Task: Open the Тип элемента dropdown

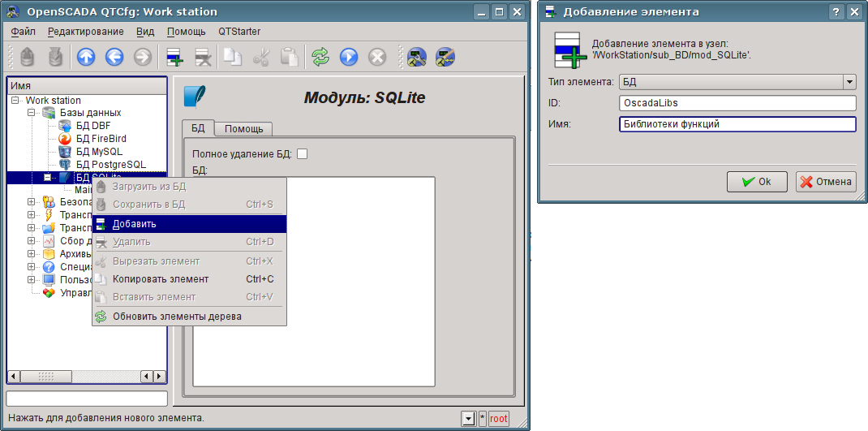Action: 849,82
